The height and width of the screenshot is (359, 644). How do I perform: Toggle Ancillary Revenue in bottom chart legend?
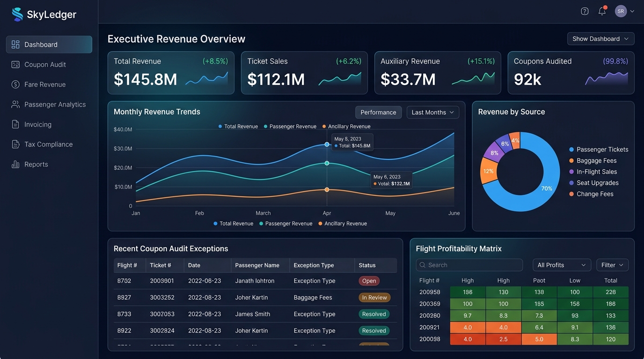343,223
